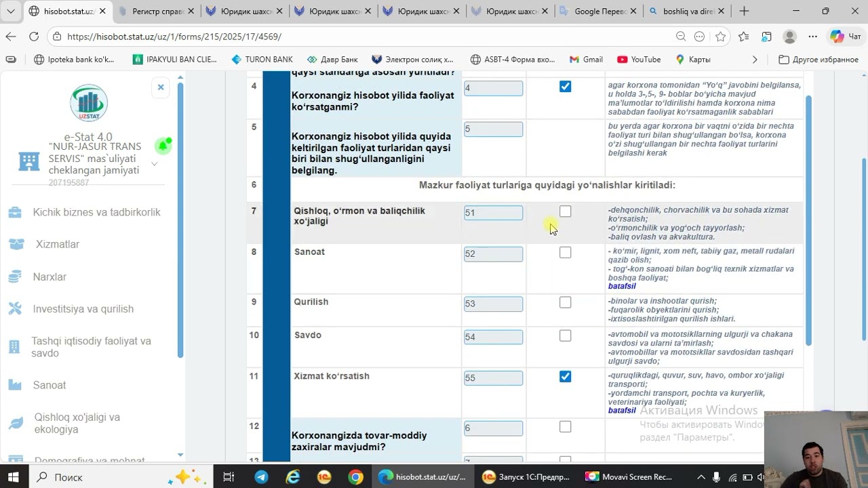Screen dimensions: 868x488
Task: Add page to favorites star icon
Action: click(x=720, y=37)
